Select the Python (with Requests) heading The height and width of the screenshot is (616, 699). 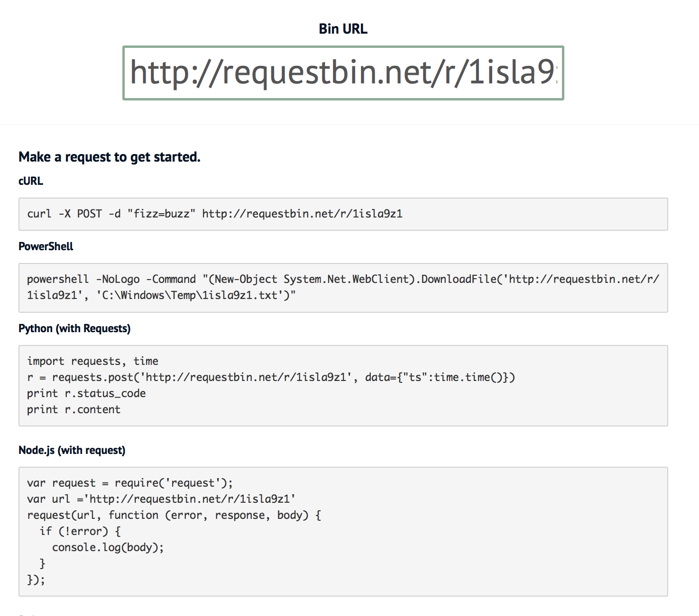point(74,328)
